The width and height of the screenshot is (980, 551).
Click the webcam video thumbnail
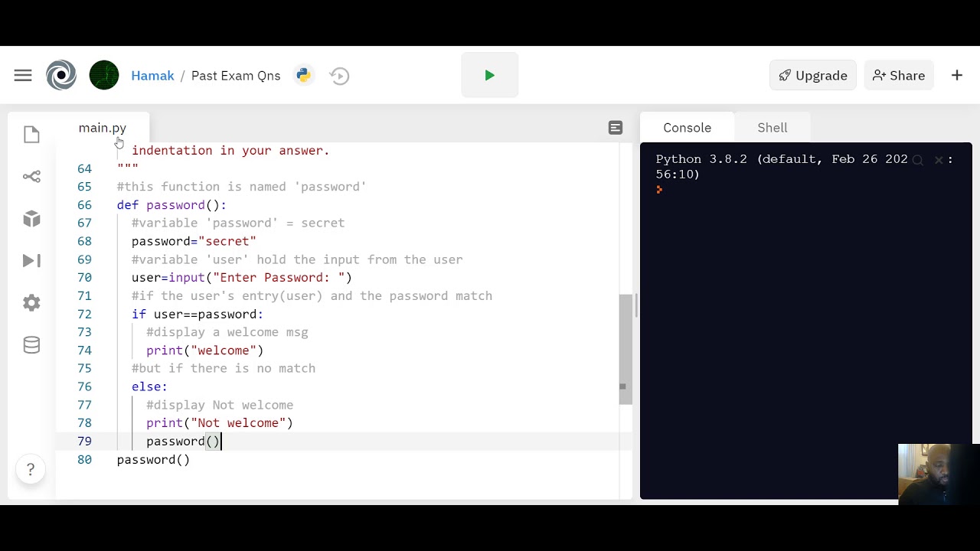(x=939, y=474)
